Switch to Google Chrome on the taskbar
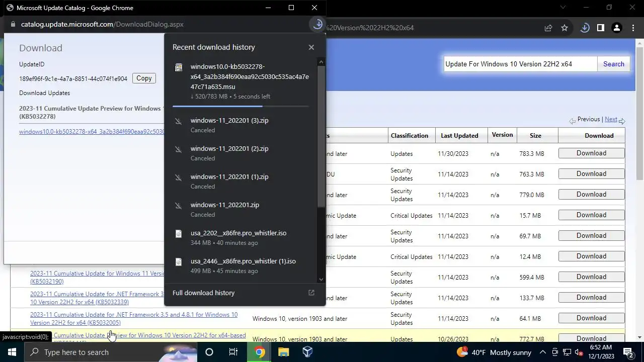This screenshot has width=644, height=362. [259, 352]
